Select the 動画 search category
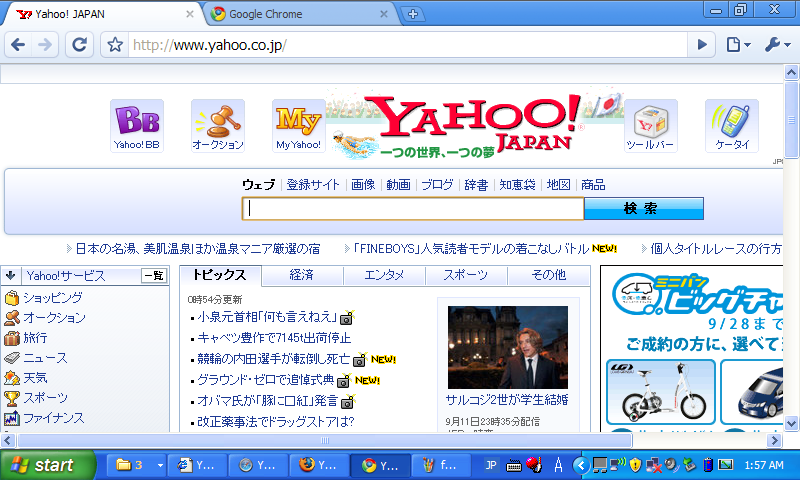The width and height of the screenshot is (800, 480). coord(398,185)
